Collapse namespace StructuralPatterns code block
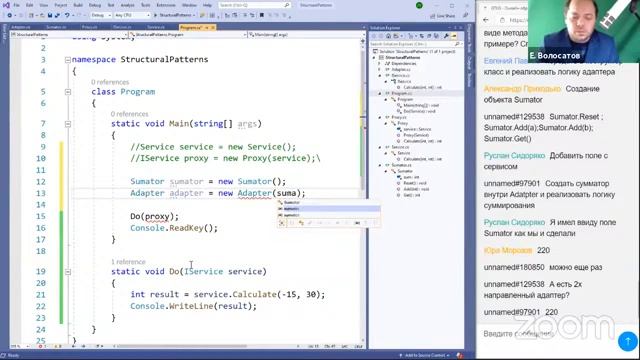Viewport: 640px width, 360px height. (x=68, y=60)
